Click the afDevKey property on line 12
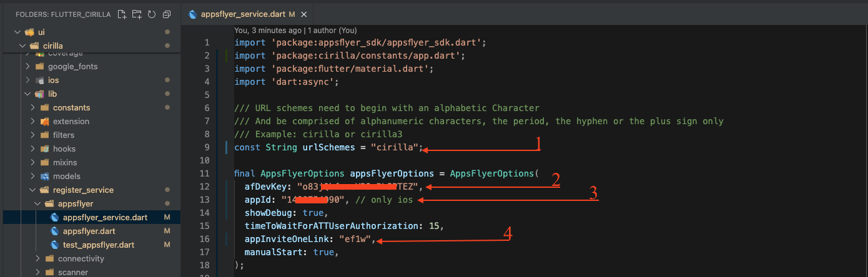The height and width of the screenshot is (277, 868). [268, 187]
